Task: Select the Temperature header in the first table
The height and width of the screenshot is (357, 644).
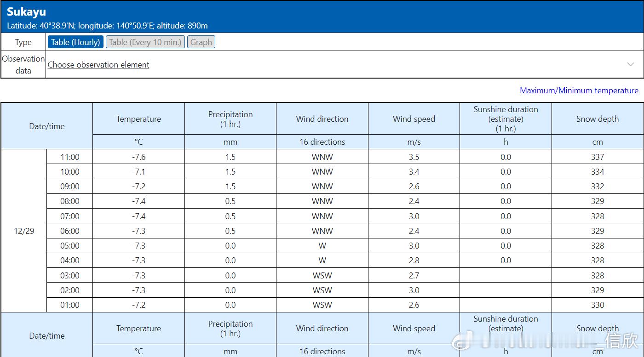Action: pyautogui.click(x=138, y=119)
